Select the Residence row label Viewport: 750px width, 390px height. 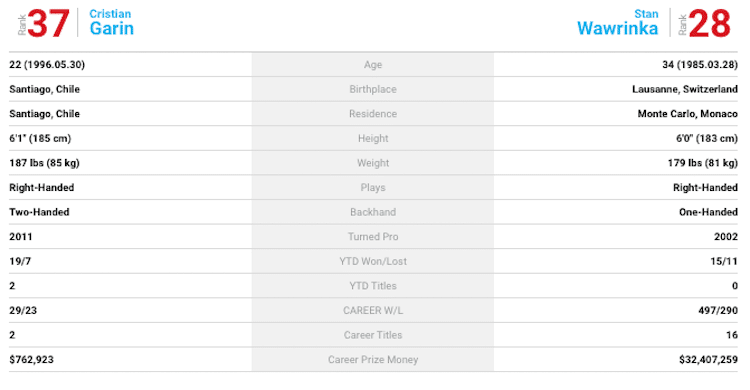click(x=373, y=114)
